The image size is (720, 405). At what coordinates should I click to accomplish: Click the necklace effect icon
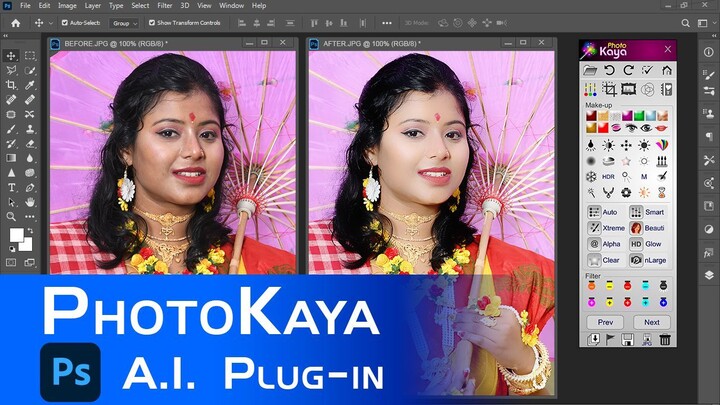pyautogui.click(x=608, y=192)
